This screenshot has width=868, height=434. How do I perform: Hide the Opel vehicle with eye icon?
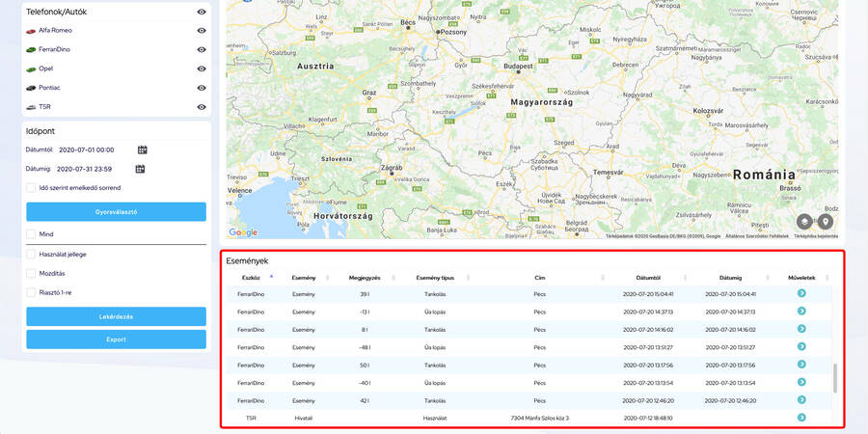tap(202, 68)
